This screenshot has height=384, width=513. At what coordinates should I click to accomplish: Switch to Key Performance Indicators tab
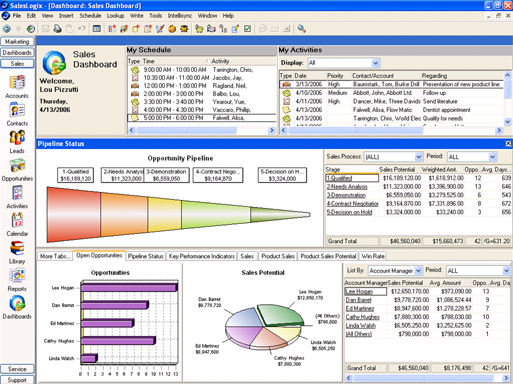pyautogui.click(x=202, y=256)
